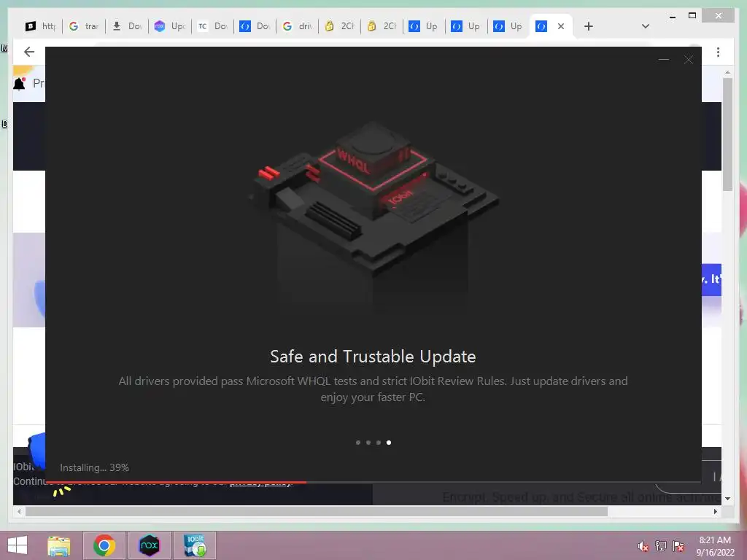
Task: Click the red installation progress bar
Action: [177, 482]
